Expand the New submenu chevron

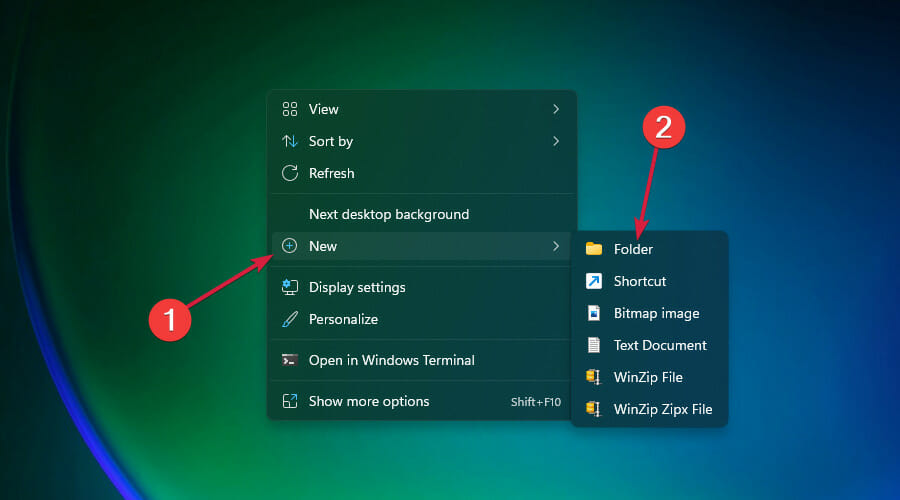[x=556, y=246]
